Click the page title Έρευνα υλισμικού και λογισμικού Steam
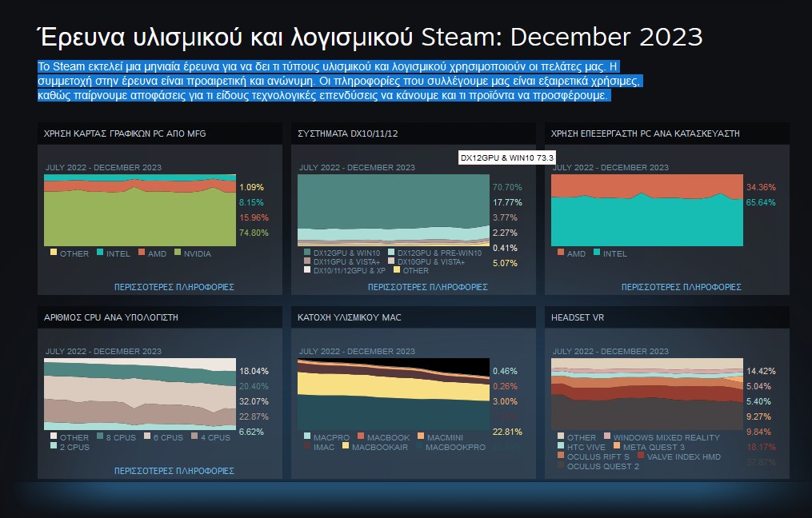 tap(370, 37)
